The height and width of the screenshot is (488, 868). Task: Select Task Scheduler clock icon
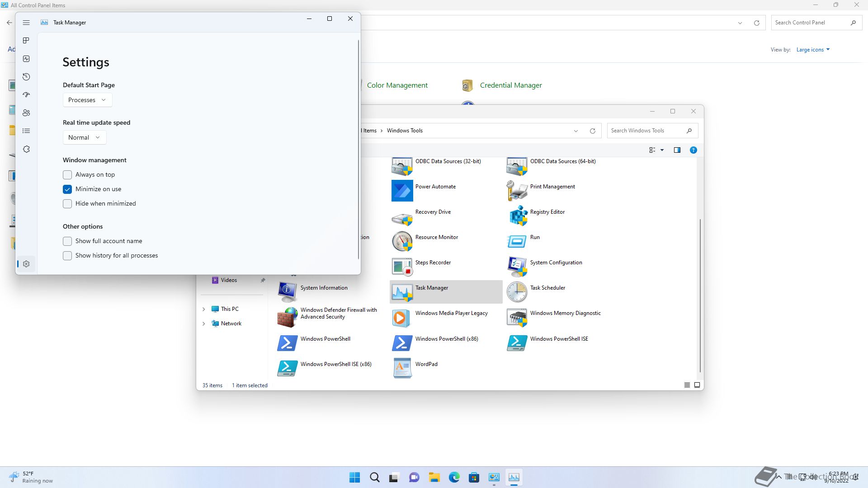tap(517, 292)
